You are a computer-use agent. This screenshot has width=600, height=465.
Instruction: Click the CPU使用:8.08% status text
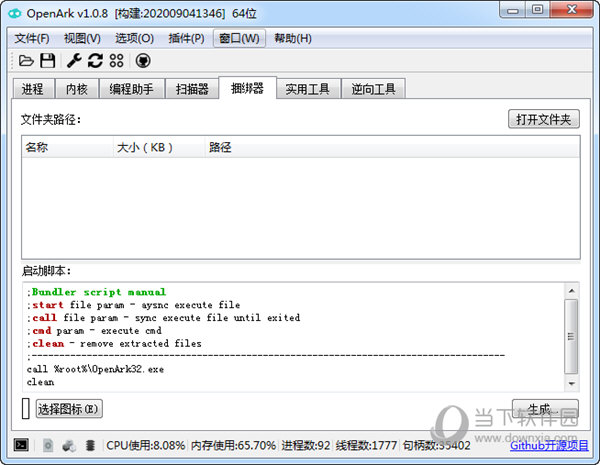click(x=146, y=445)
